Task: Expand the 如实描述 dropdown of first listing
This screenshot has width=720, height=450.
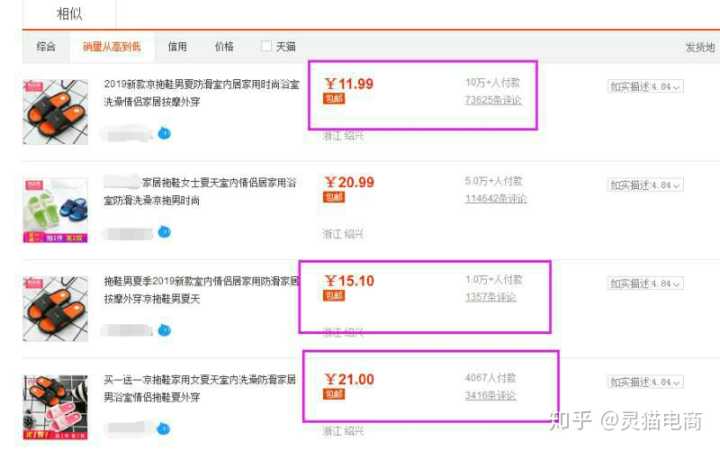Action: click(x=645, y=86)
